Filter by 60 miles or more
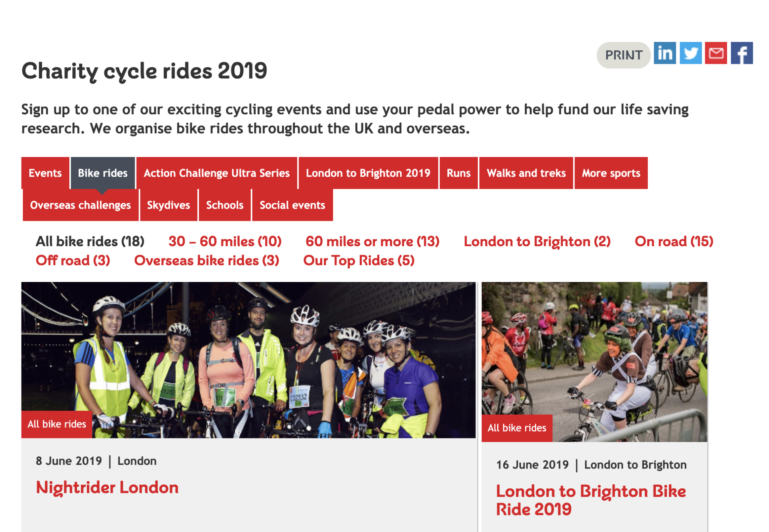The height and width of the screenshot is (532, 769). tap(372, 242)
